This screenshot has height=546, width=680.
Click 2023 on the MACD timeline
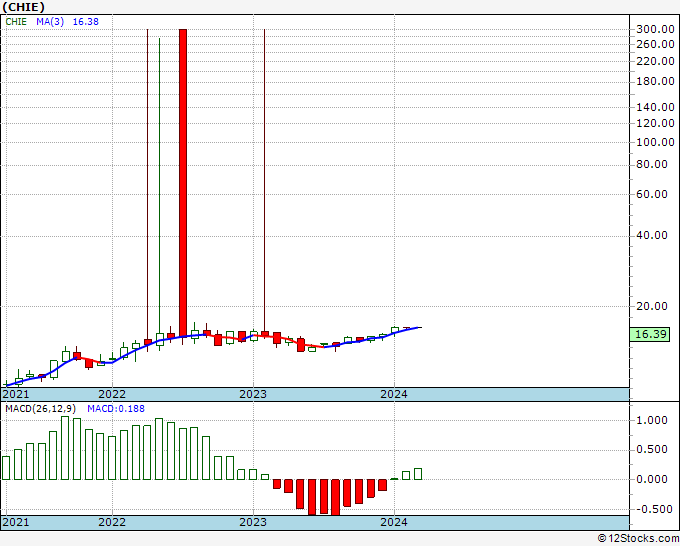tap(253, 522)
